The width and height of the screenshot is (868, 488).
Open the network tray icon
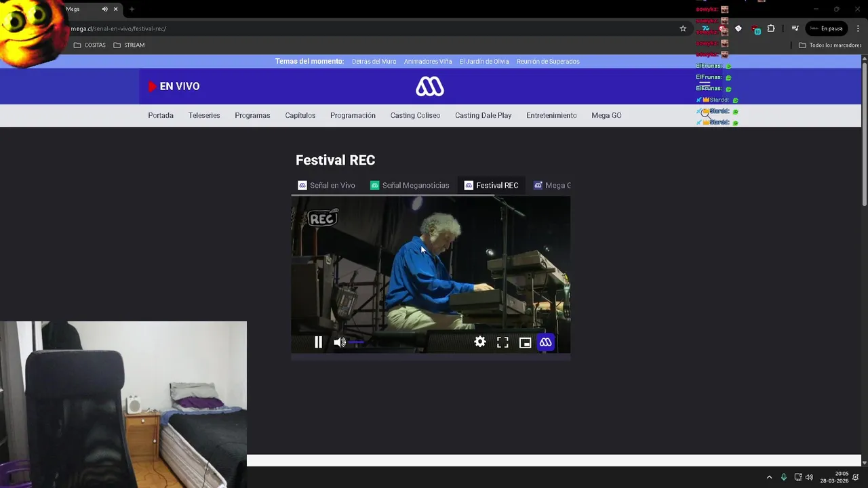click(x=798, y=477)
